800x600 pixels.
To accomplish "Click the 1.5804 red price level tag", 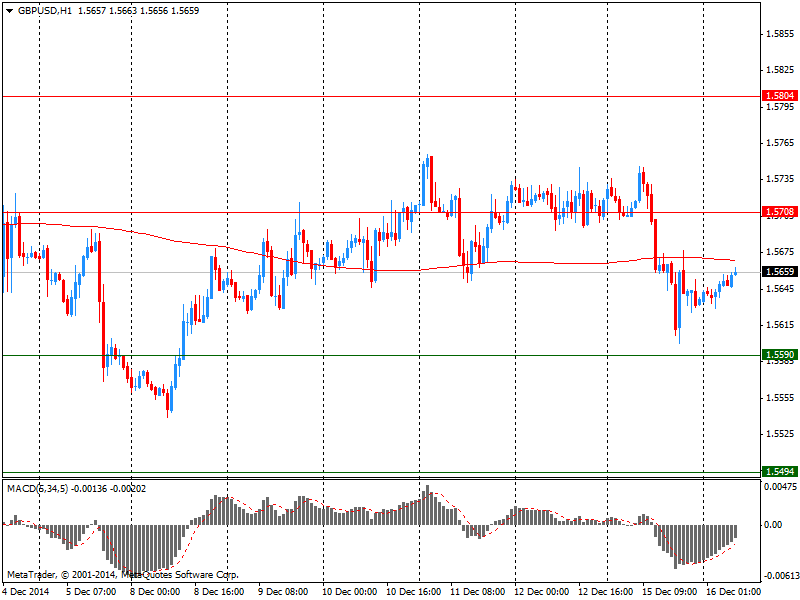I will tap(779, 95).
